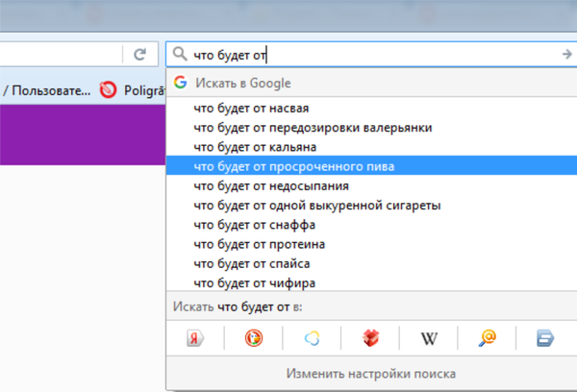577x392 pixels.
Task: Click the magnifier icon in search box
Action: tap(180, 55)
